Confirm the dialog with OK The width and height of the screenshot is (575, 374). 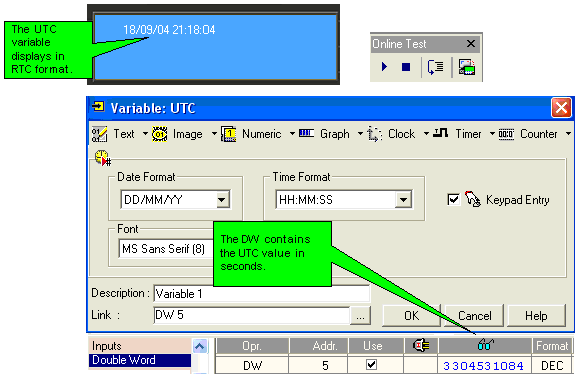[x=411, y=316]
